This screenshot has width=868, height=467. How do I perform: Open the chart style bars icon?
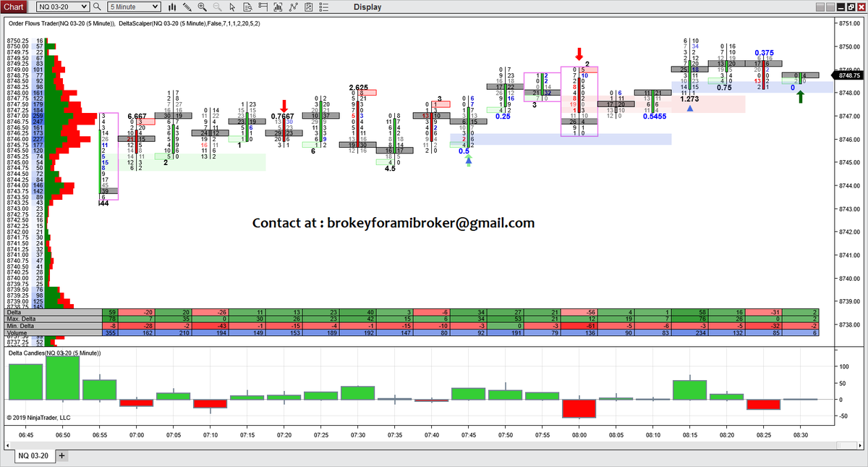click(172, 7)
